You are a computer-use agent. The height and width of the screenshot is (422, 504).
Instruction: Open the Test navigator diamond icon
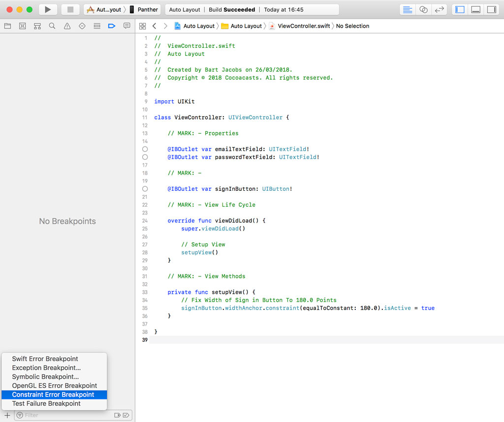81,26
